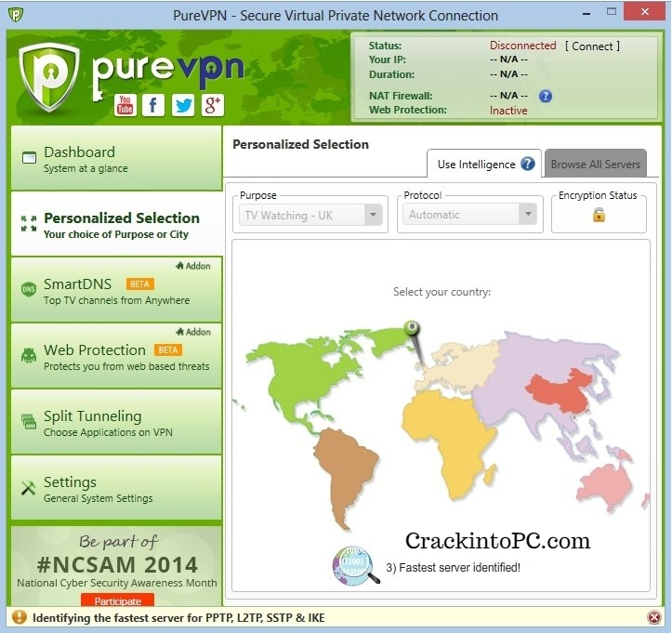Click the Connect link next to status
The width and height of the screenshot is (672, 633).
pos(592,46)
